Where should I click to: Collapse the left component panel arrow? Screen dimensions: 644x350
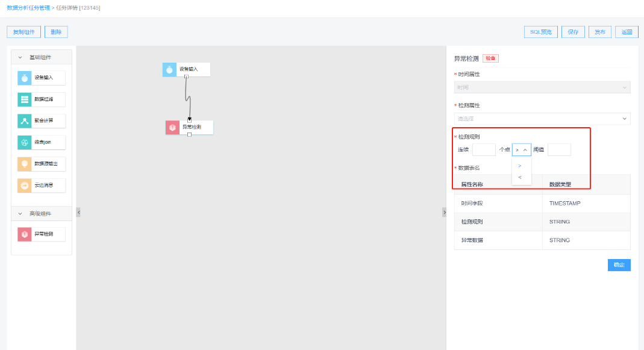click(x=78, y=212)
